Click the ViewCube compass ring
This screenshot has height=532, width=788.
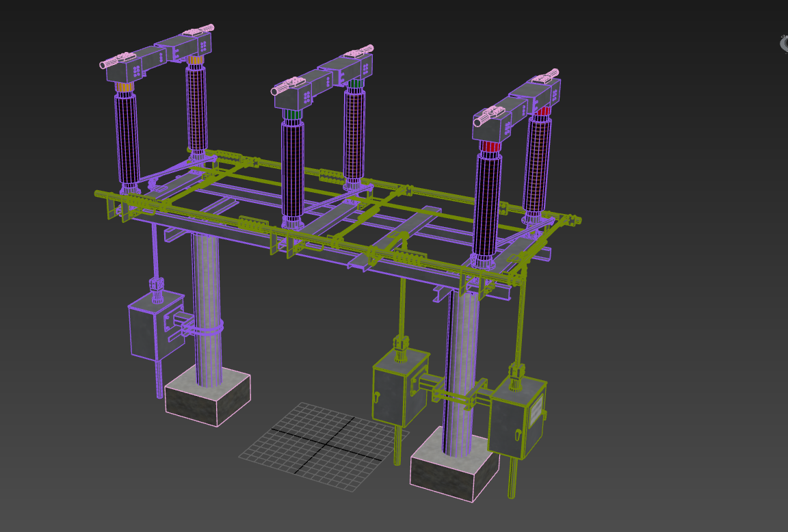(x=784, y=43)
